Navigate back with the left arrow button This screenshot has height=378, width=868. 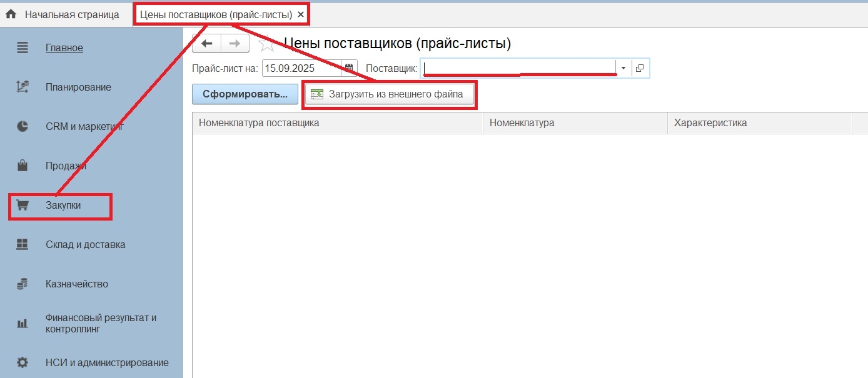[206, 43]
